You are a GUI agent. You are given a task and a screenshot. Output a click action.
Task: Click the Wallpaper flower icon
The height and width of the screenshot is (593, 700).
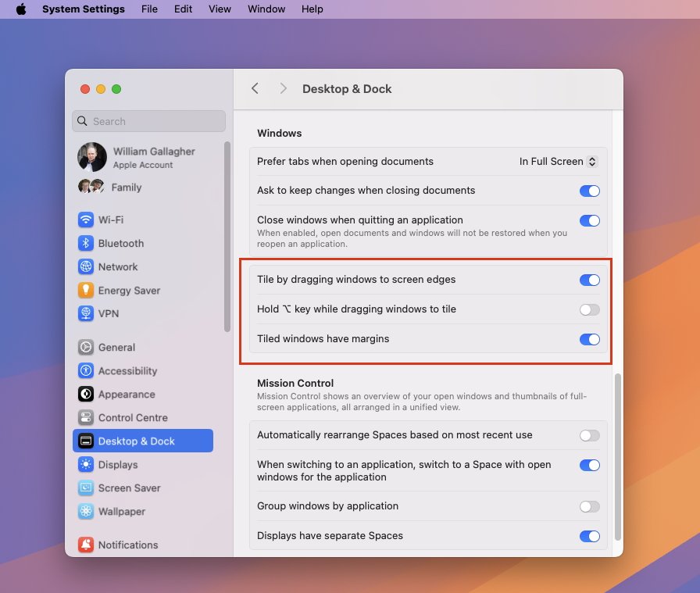point(86,511)
